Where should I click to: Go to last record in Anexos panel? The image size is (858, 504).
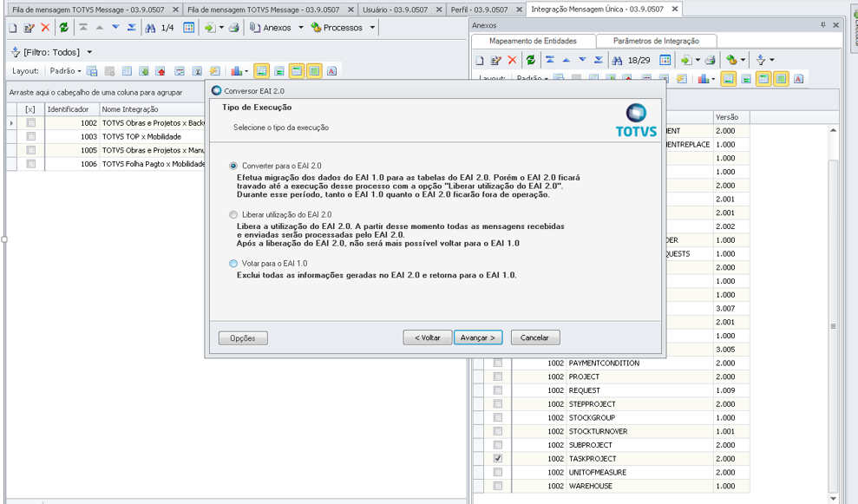coord(598,60)
